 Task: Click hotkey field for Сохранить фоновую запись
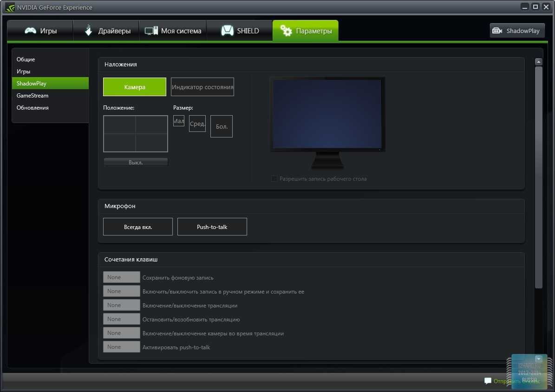point(121,277)
